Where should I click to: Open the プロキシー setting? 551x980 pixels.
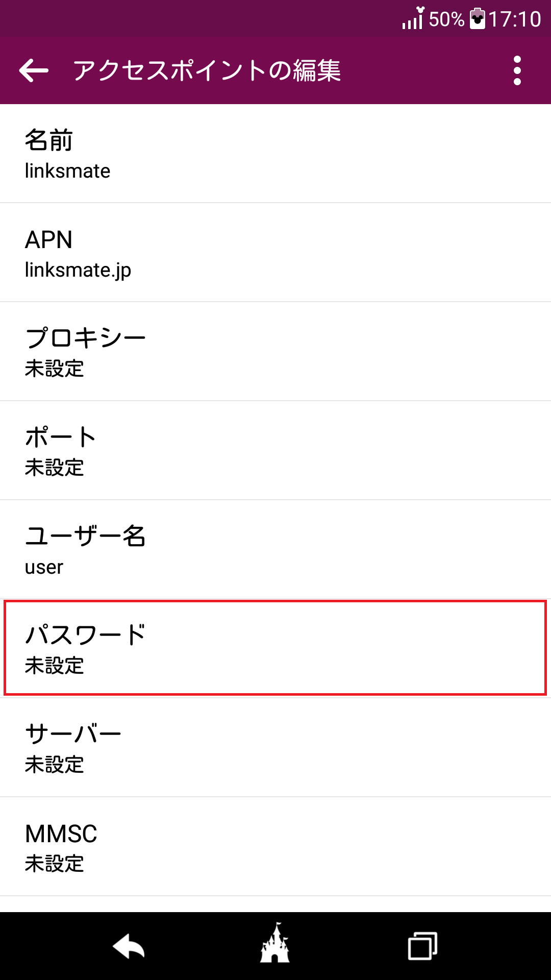pos(275,352)
